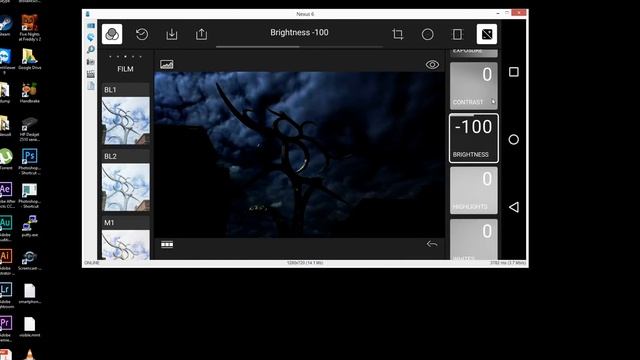Click the FILM category label
This screenshot has height=360, width=640.
pos(125,69)
